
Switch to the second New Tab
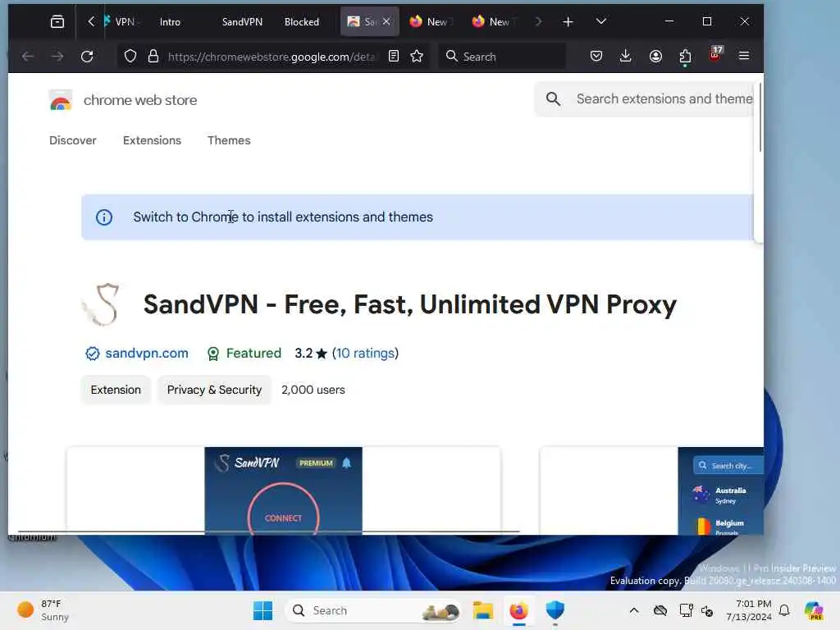pyautogui.click(x=493, y=22)
